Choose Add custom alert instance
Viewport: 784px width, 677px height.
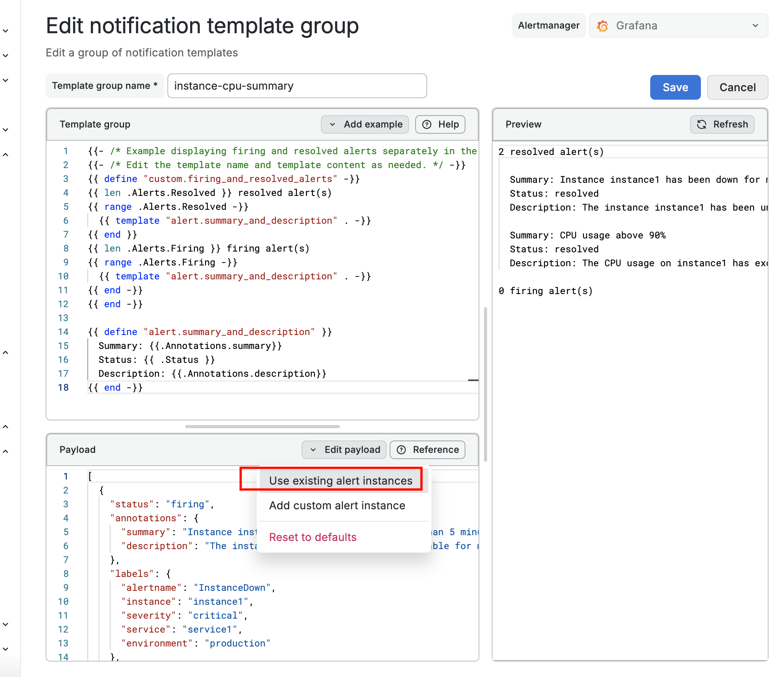click(x=337, y=505)
